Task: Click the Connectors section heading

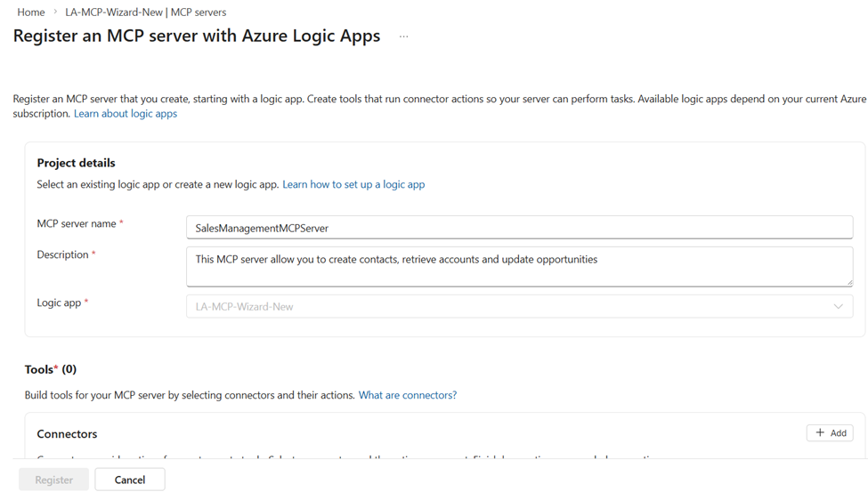Action: pyautogui.click(x=67, y=434)
